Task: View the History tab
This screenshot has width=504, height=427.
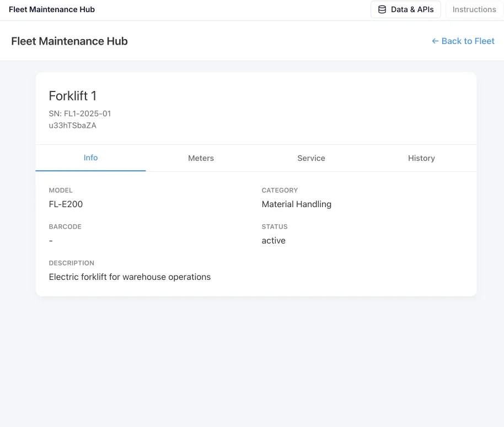Action: [421, 158]
